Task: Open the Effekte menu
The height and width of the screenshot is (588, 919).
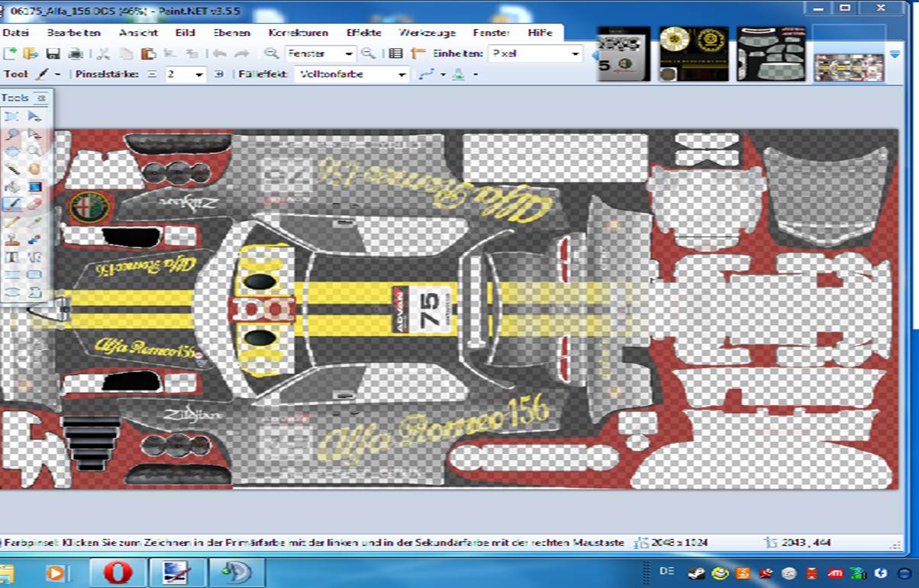Action: 363,33
